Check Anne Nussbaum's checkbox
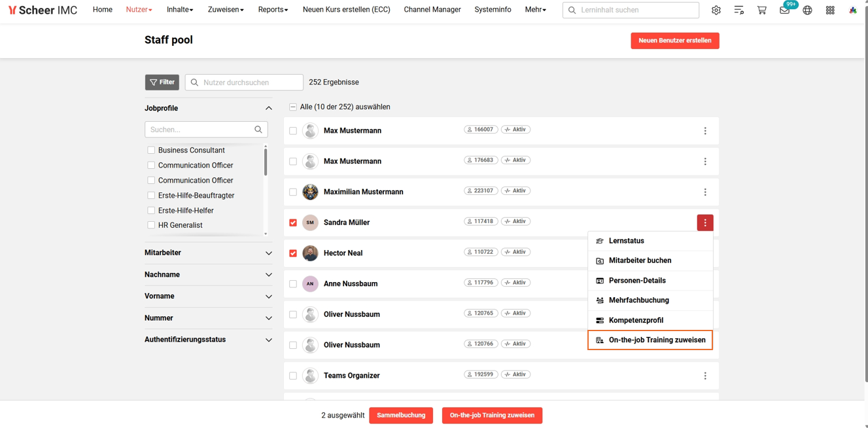This screenshot has height=428, width=868. pyautogui.click(x=293, y=284)
